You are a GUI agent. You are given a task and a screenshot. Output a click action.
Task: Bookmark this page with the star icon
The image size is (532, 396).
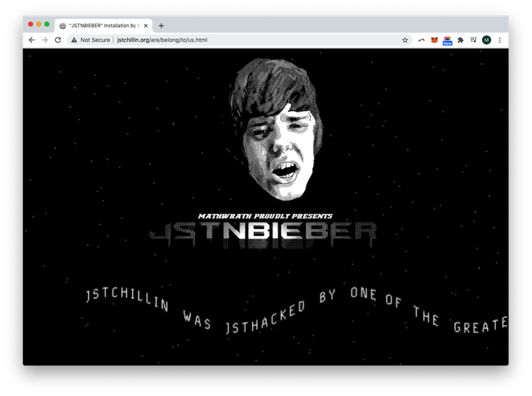point(405,40)
